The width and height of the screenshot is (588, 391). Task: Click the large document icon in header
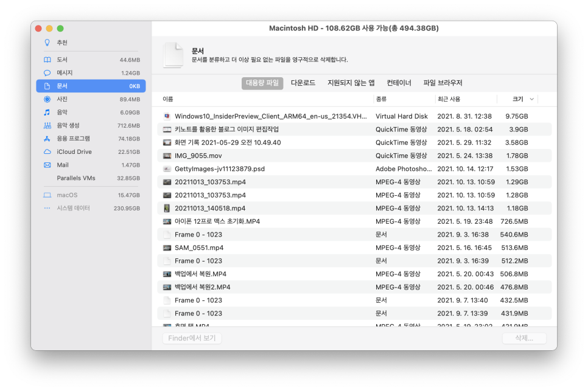point(173,55)
